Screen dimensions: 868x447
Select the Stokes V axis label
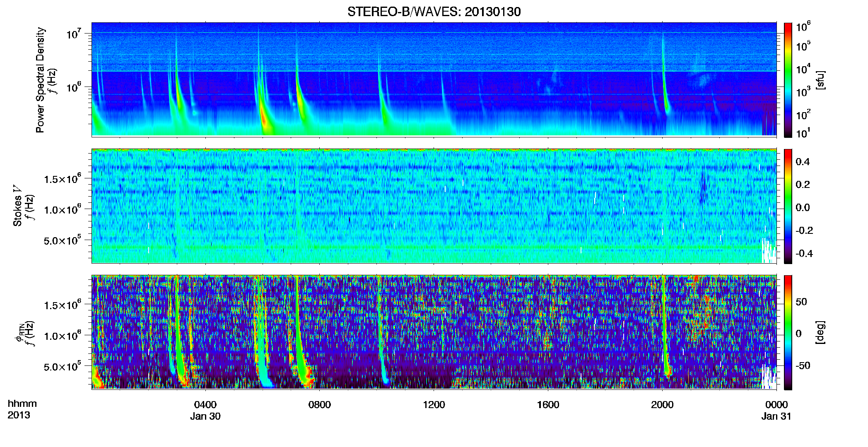[x=17, y=206]
